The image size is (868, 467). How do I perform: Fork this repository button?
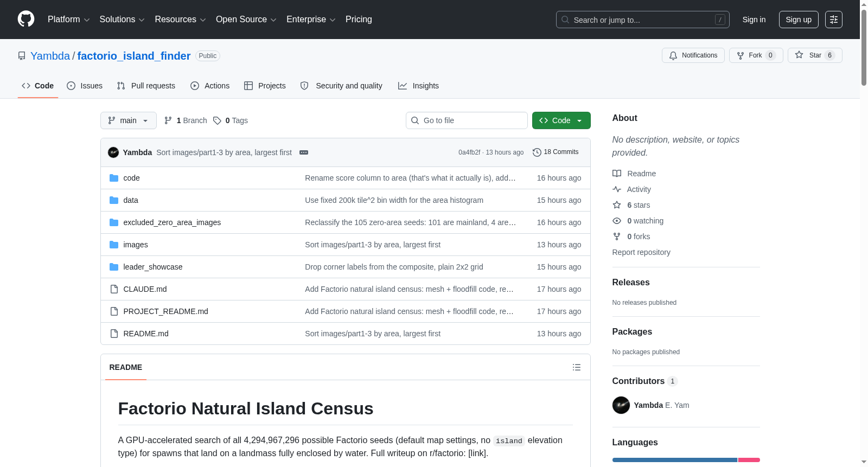point(756,55)
